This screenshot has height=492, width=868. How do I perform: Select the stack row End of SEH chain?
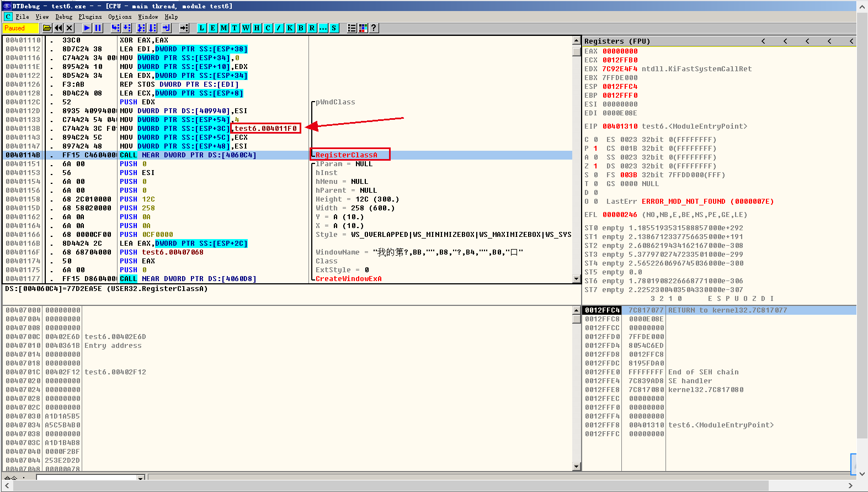point(720,372)
